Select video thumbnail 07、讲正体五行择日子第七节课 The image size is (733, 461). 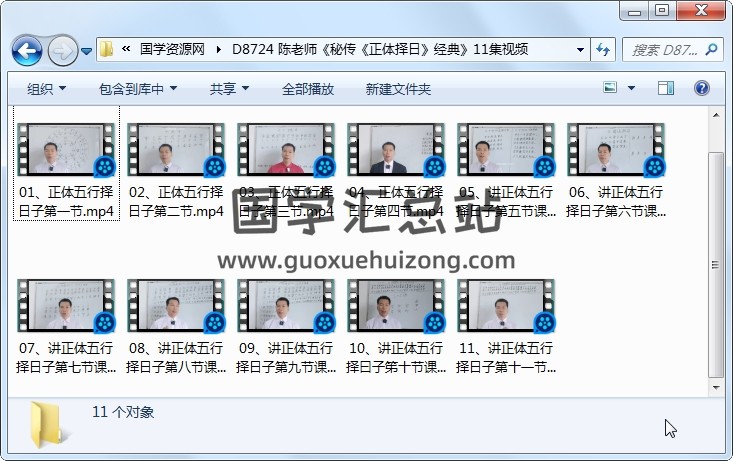click(x=66, y=306)
